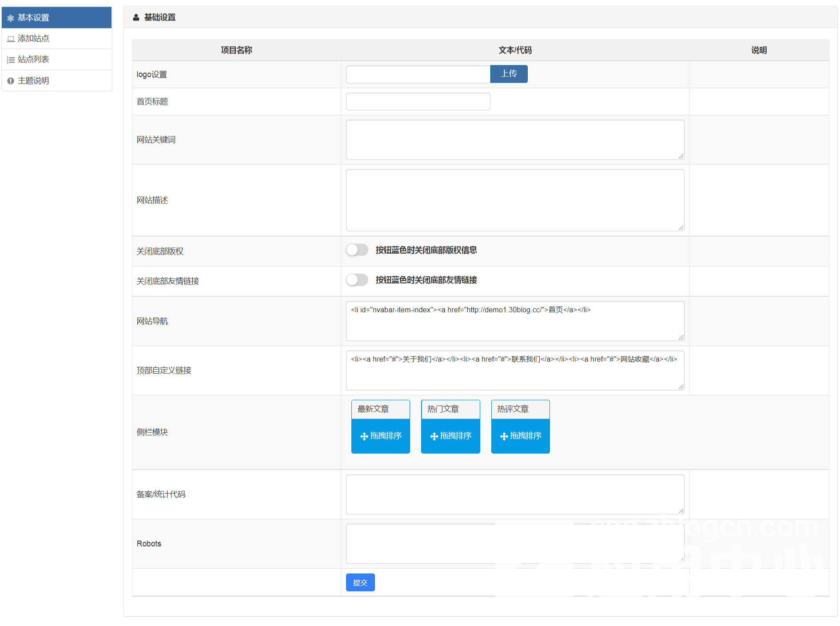This screenshot has width=840, height=626.
Task: Click move icon in 热评文章 module
Action: coord(504,436)
